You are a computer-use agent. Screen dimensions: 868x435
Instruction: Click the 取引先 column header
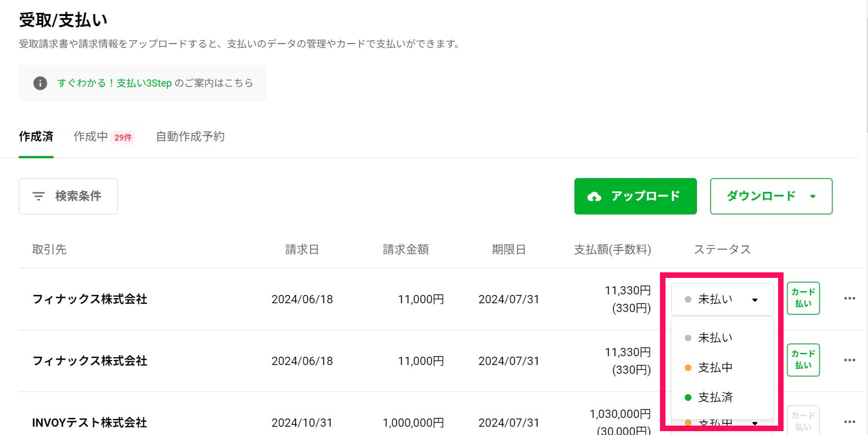click(49, 250)
